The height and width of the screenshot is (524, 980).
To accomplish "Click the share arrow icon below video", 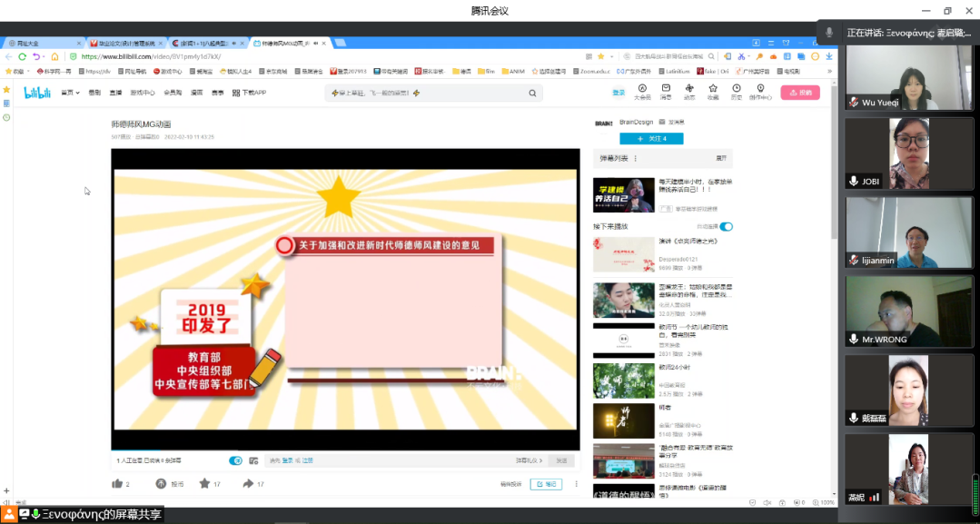I will [248, 483].
